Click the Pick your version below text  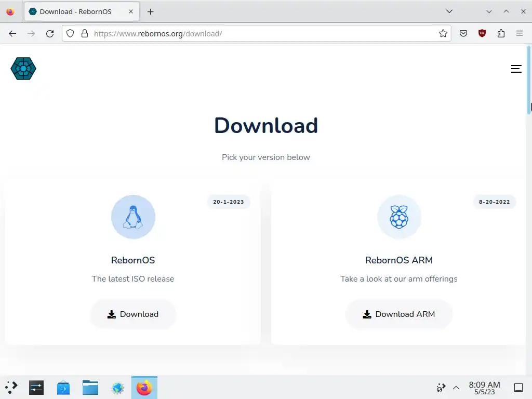265,157
